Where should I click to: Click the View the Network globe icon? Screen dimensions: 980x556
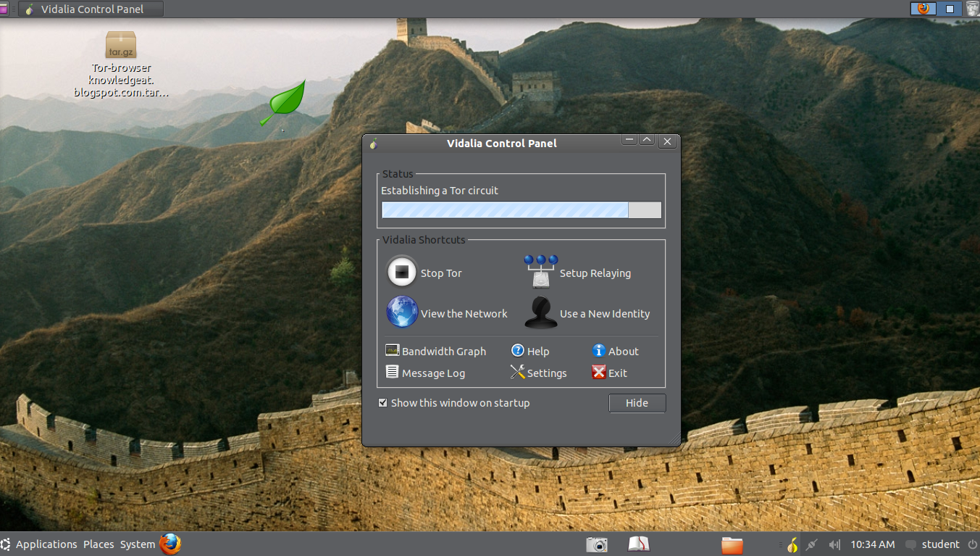point(402,312)
